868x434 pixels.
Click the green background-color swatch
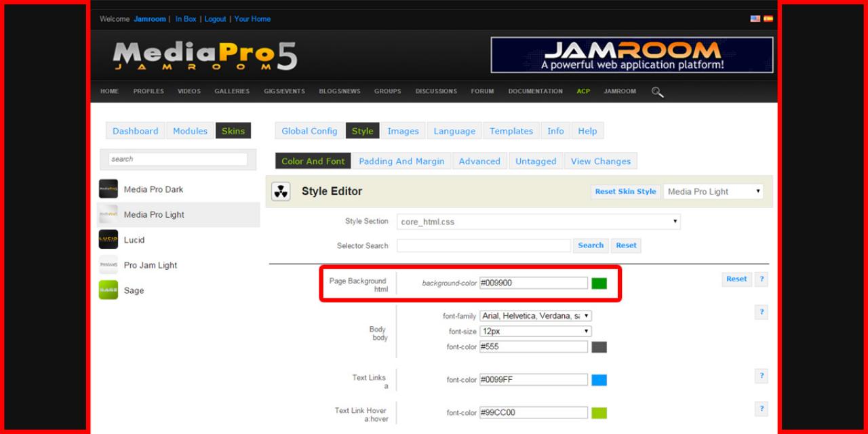599,283
